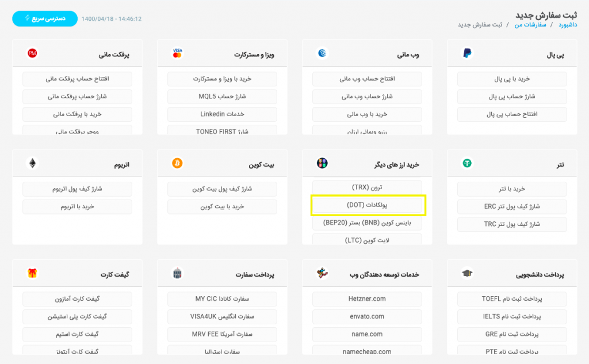Click the Tether coin icon
This screenshot has width=589, height=364.
point(467,163)
